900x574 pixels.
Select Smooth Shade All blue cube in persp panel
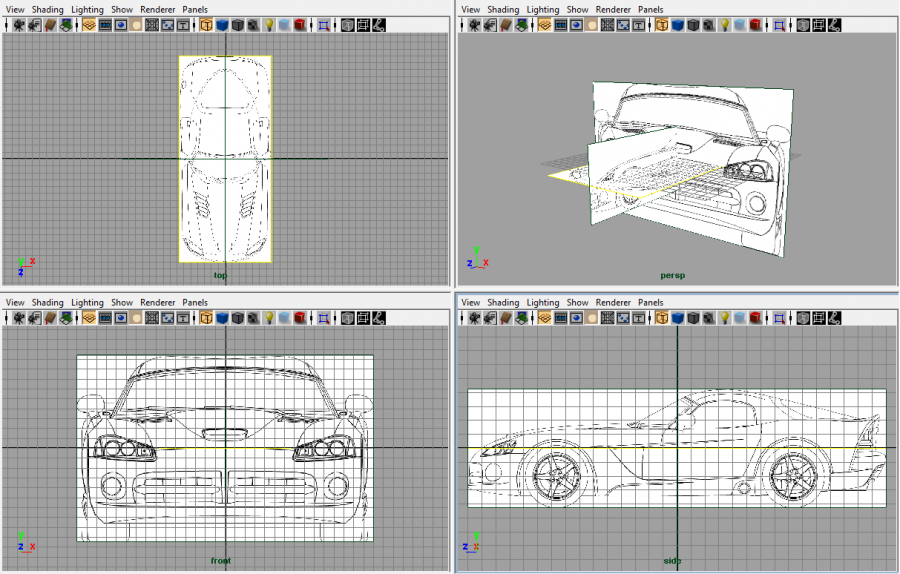(678, 25)
